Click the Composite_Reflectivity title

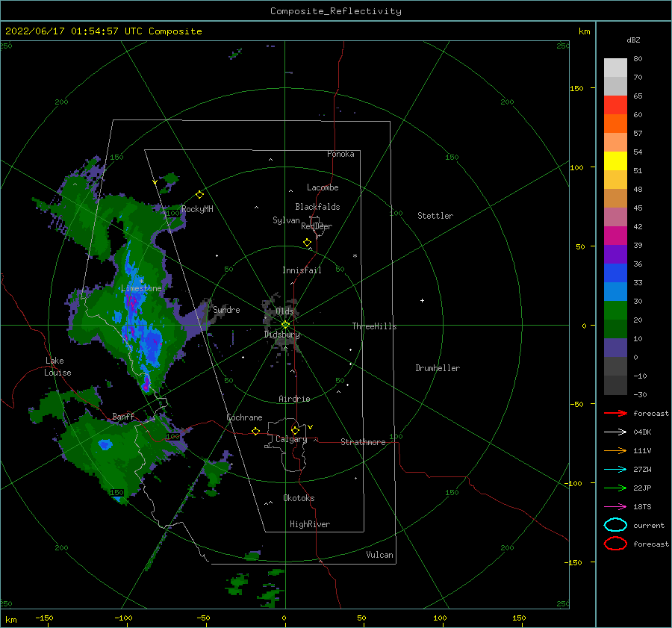[336, 11]
